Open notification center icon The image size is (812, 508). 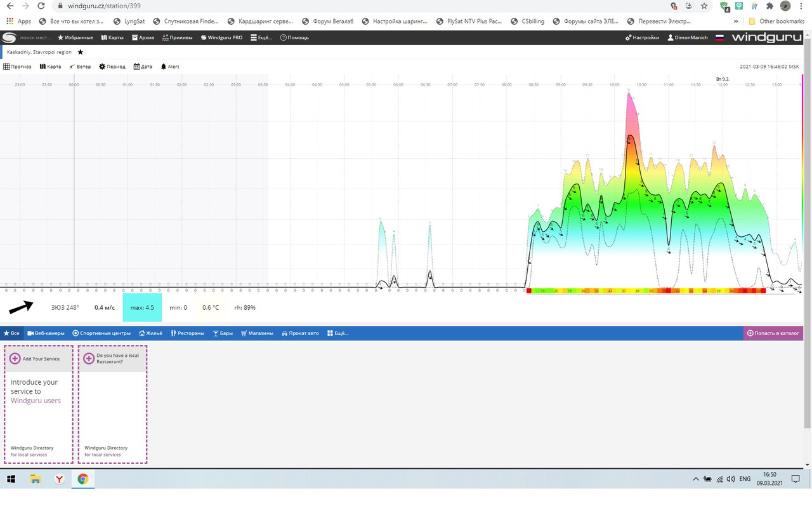click(x=796, y=479)
